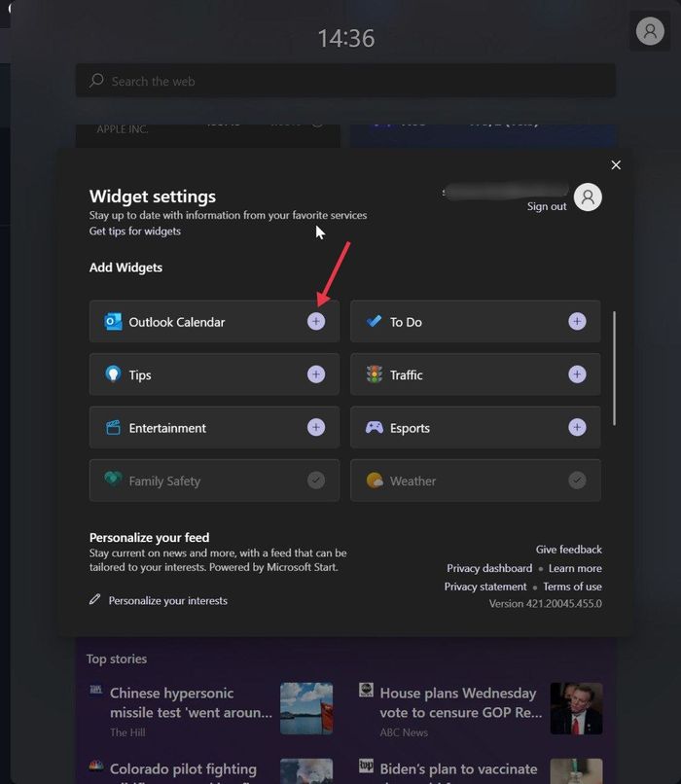
Task: Click the Weather widget checkmark
Action: [x=577, y=481]
